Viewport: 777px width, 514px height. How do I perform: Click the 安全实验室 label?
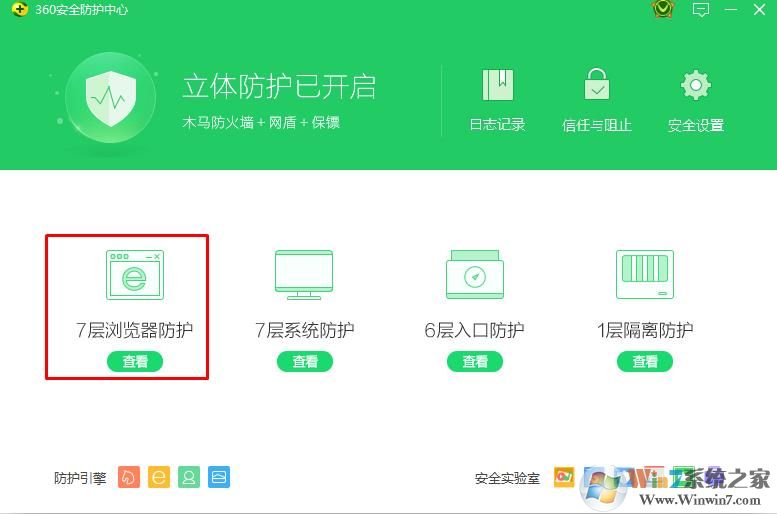coord(507,478)
